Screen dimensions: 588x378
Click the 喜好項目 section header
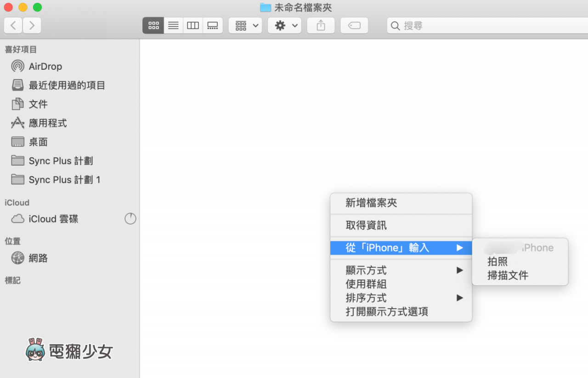coord(21,50)
